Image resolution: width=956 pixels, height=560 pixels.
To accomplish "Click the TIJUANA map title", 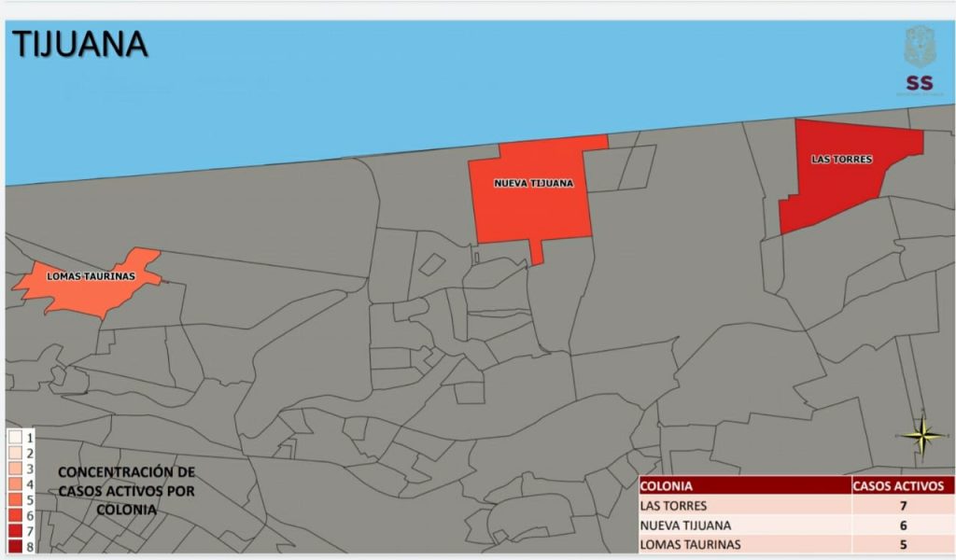I will 80,44.
